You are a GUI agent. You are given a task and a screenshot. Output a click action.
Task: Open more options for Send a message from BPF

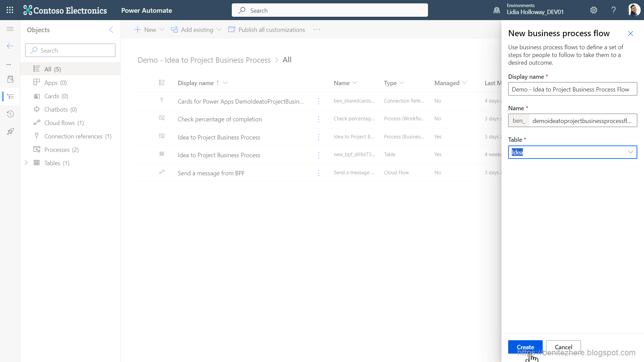pyautogui.click(x=318, y=173)
